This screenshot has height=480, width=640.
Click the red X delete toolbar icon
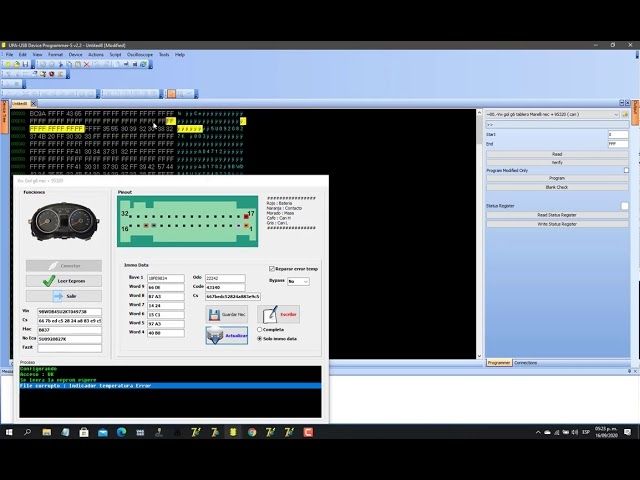click(x=87, y=64)
